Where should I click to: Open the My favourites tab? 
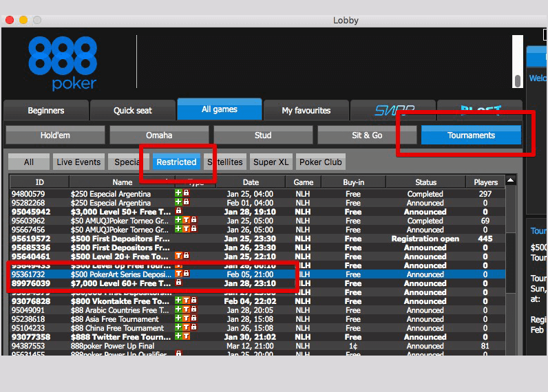pos(306,111)
